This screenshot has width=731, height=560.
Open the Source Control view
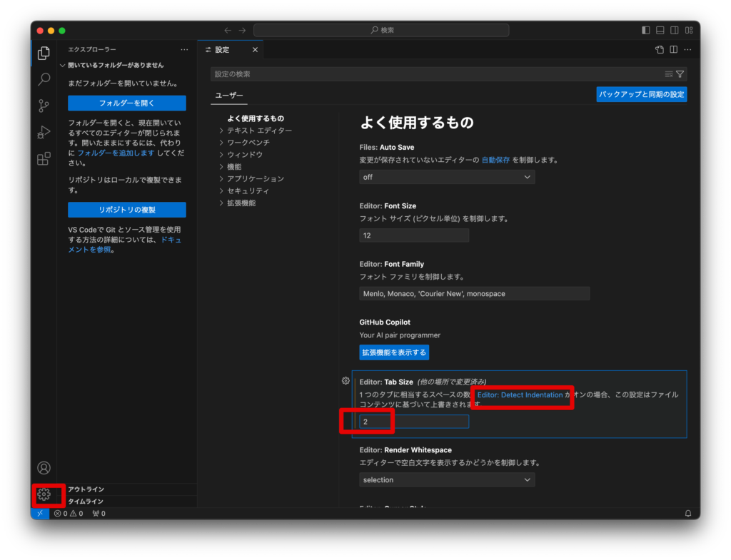44,106
